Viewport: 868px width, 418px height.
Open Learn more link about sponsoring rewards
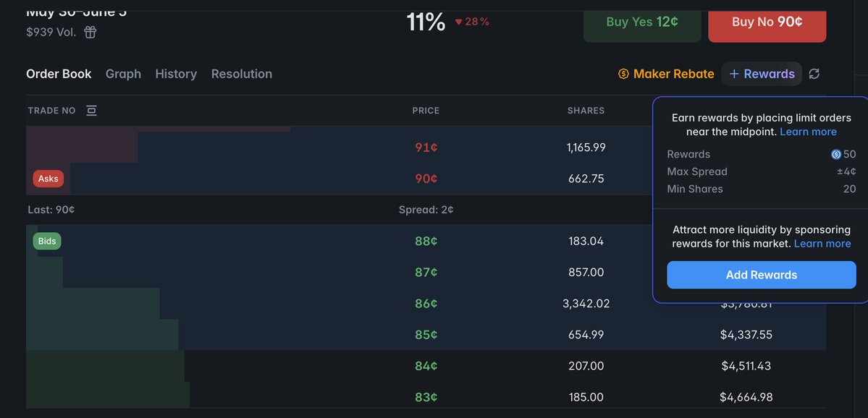coord(822,244)
